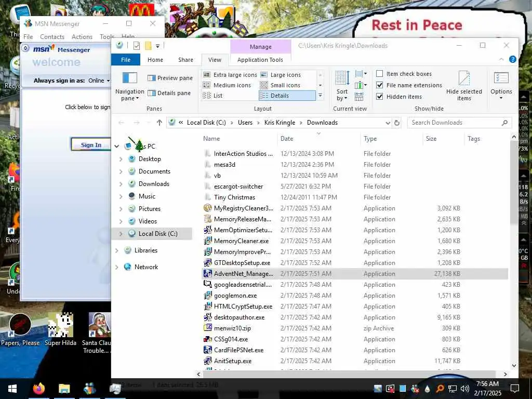Click the Up arrow navigation button
Image resolution: width=532 pixels, height=399 pixels.
(159, 123)
